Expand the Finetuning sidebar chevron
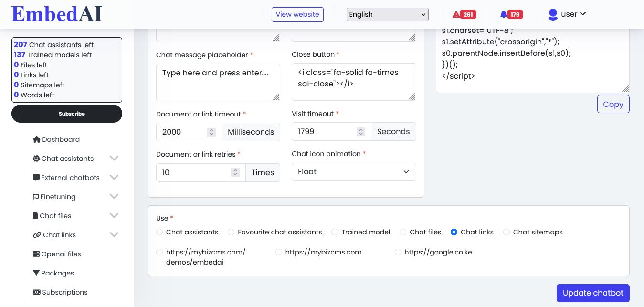Image resolution: width=644 pixels, height=307 pixels. tap(114, 197)
